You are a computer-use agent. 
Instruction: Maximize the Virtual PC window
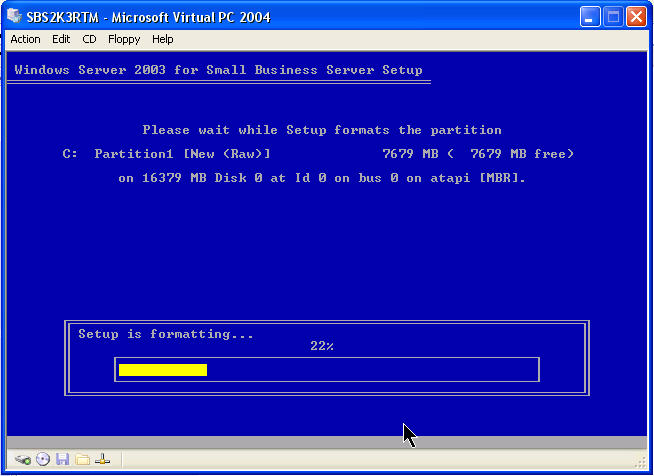613,18
